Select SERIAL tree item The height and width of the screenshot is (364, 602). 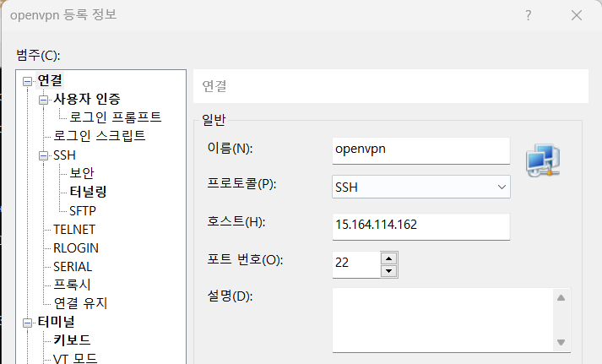coord(73,267)
